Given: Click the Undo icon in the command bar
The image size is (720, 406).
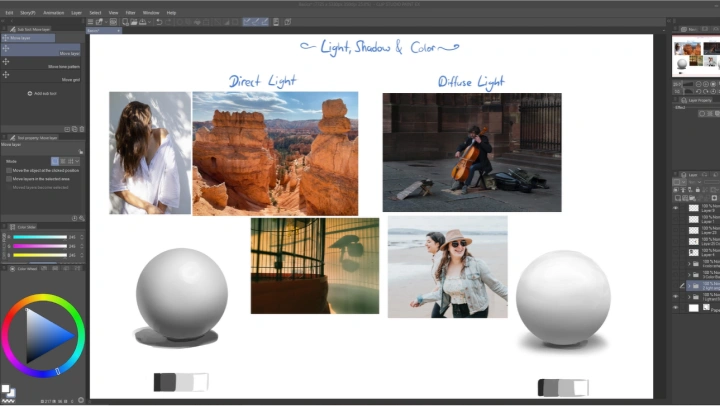Looking at the screenshot, I should coord(159,22).
